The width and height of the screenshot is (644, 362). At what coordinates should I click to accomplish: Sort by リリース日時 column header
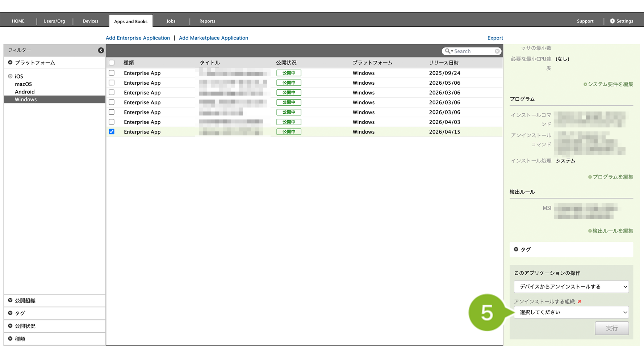(444, 63)
